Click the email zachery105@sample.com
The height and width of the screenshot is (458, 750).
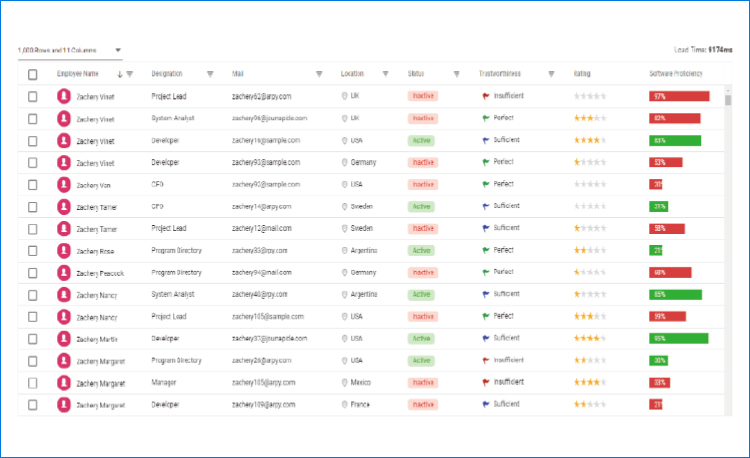tap(267, 316)
